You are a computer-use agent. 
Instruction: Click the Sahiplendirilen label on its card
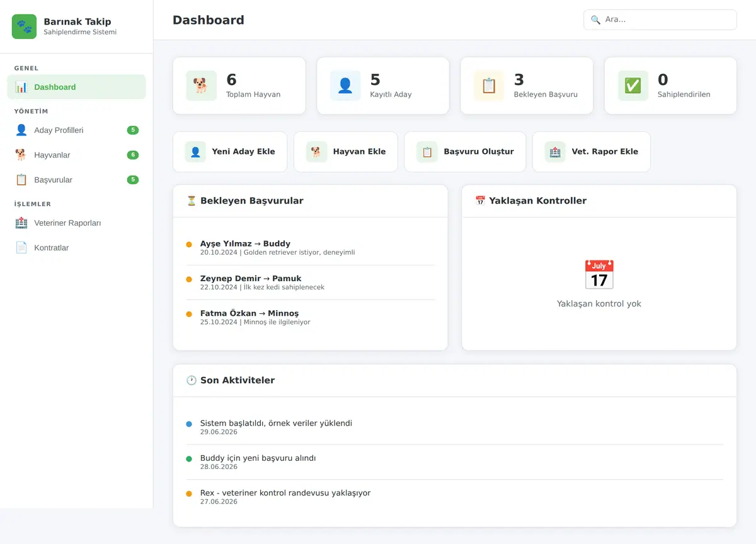point(684,95)
